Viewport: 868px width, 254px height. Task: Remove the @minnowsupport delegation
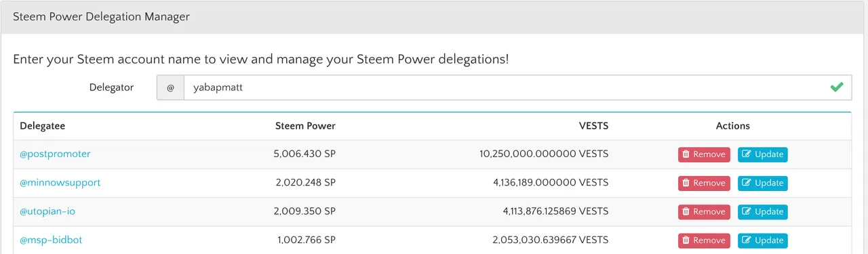pos(704,183)
